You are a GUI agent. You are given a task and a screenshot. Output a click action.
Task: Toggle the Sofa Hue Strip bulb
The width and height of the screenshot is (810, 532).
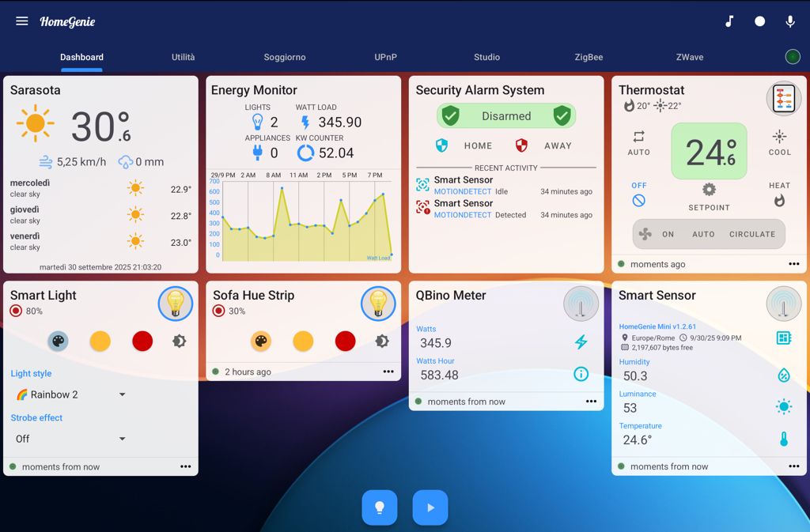click(x=378, y=304)
